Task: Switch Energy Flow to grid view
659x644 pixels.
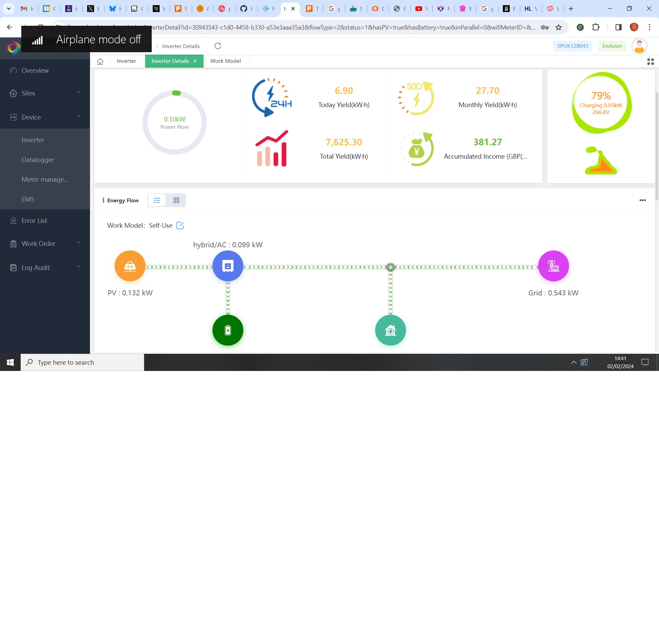Action: point(176,201)
